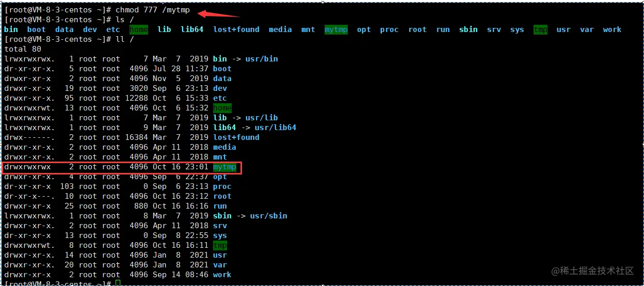Click link target 'usr/sbin' in the long listing
The width and height of the screenshot is (644, 286).
pos(268,216)
